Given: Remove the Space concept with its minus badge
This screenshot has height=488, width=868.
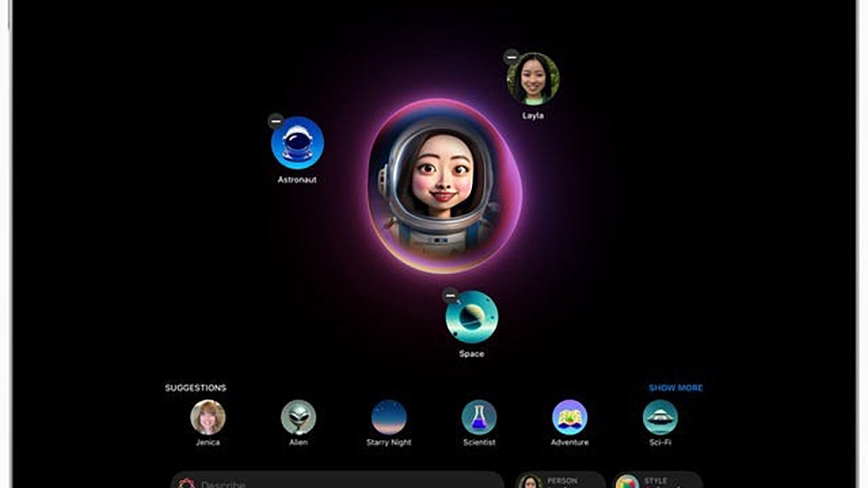Looking at the screenshot, I should pos(450,296).
